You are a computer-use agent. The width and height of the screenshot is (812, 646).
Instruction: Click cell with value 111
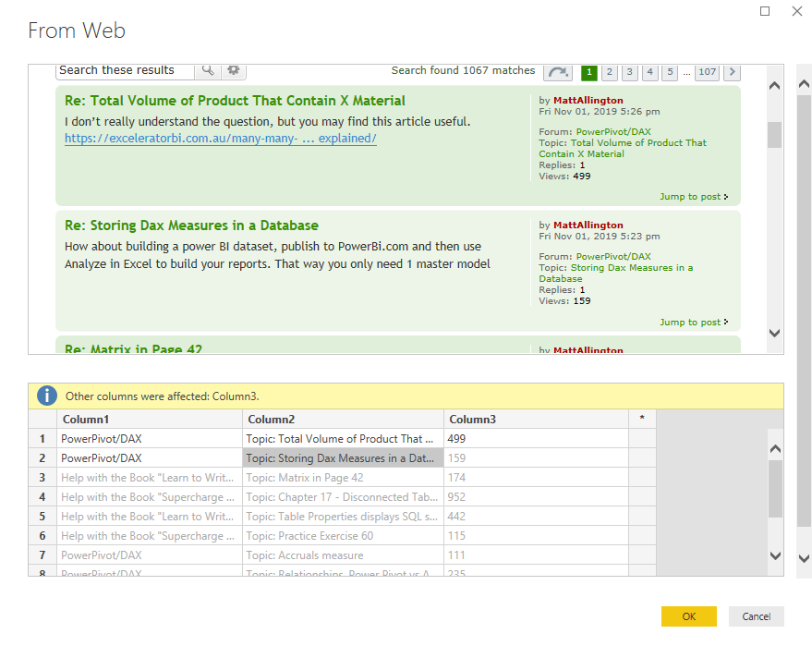click(536, 555)
